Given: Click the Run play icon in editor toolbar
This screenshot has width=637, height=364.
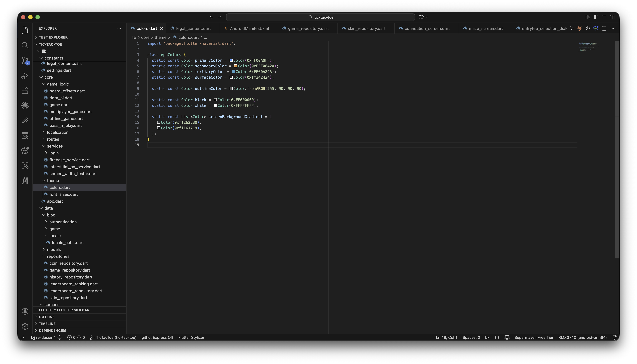Looking at the screenshot, I should click(x=571, y=29).
